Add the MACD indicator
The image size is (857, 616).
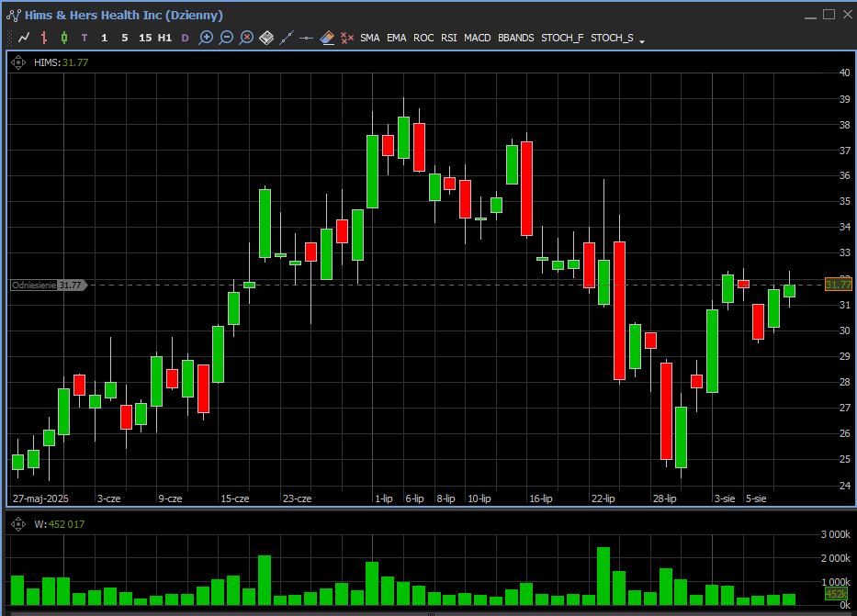click(x=477, y=38)
